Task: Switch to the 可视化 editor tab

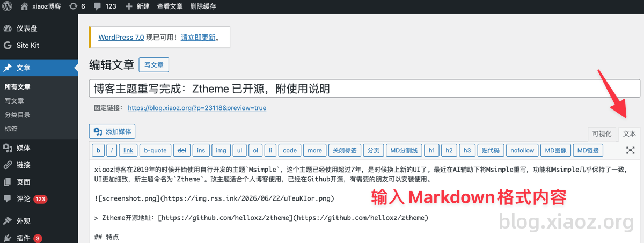Action: [602, 134]
